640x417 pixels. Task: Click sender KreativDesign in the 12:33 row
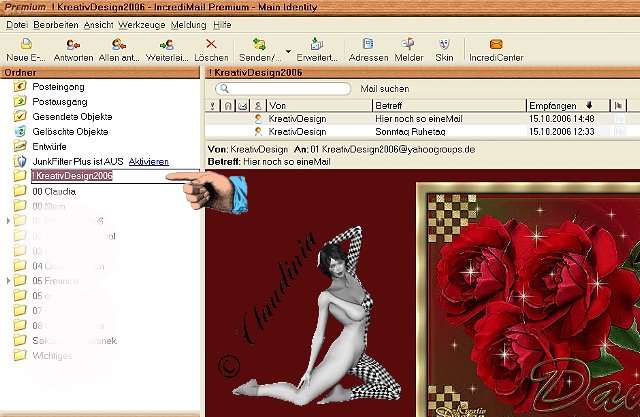(297, 131)
